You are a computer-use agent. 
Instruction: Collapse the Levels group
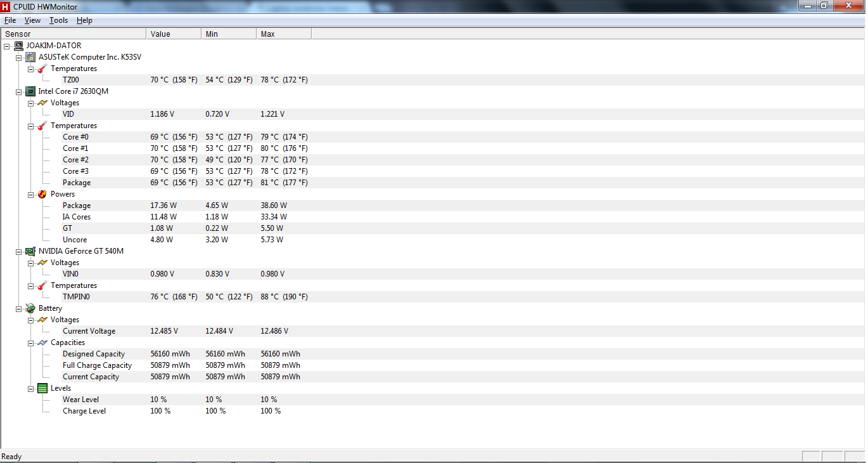pyautogui.click(x=30, y=388)
